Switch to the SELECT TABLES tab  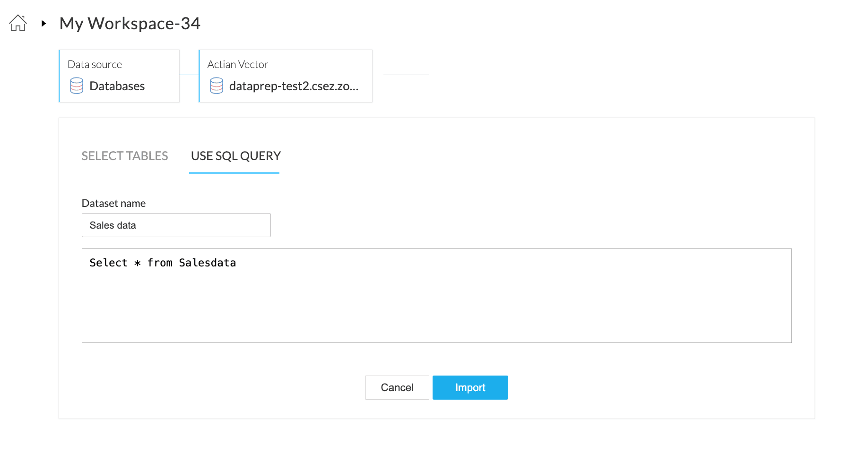(125, 156)
